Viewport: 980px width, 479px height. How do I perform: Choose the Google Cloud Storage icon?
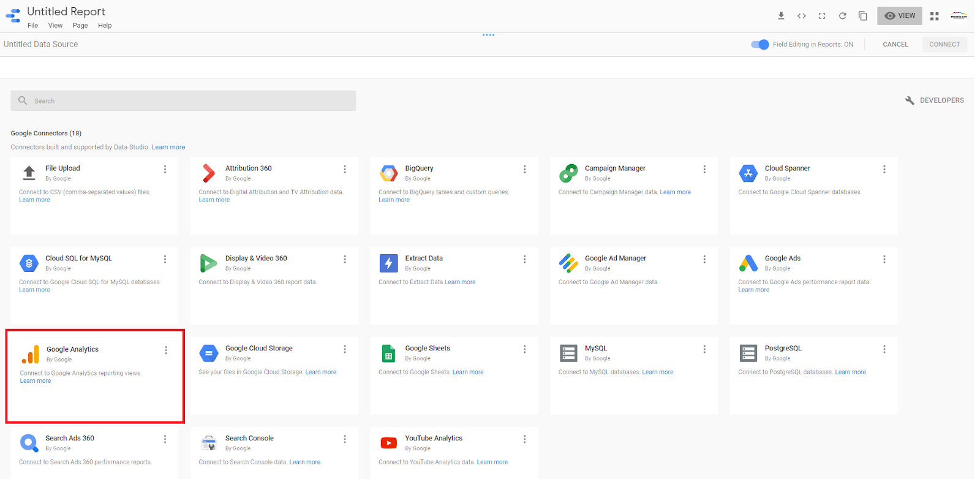209,353
